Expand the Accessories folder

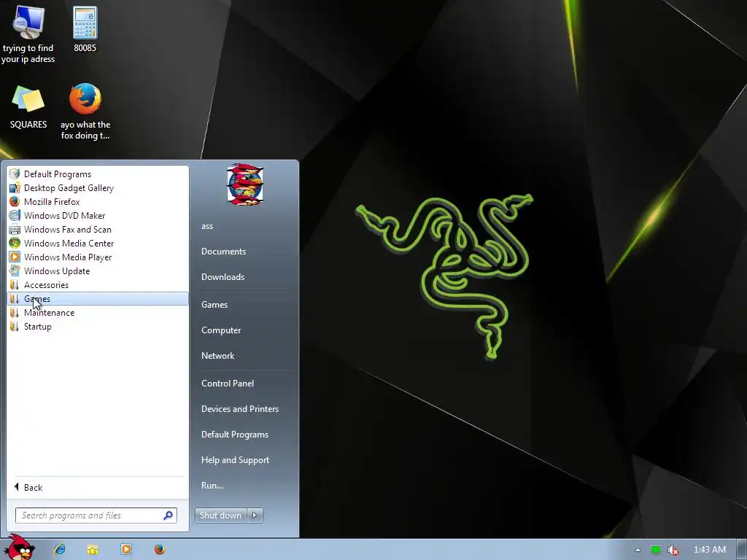click(x=98, y=285)
